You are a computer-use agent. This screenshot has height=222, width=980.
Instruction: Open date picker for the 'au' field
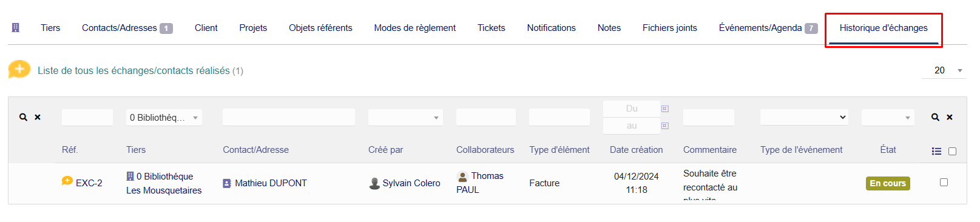665,126
